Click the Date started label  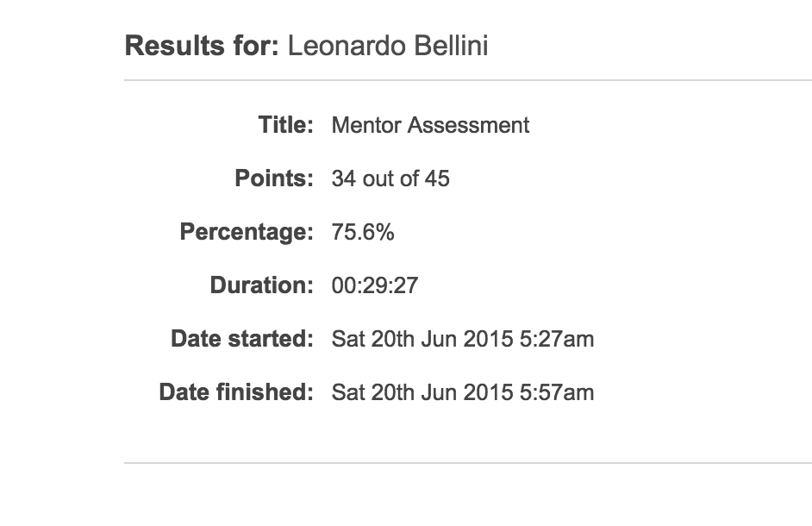click(x=242, y=338)
